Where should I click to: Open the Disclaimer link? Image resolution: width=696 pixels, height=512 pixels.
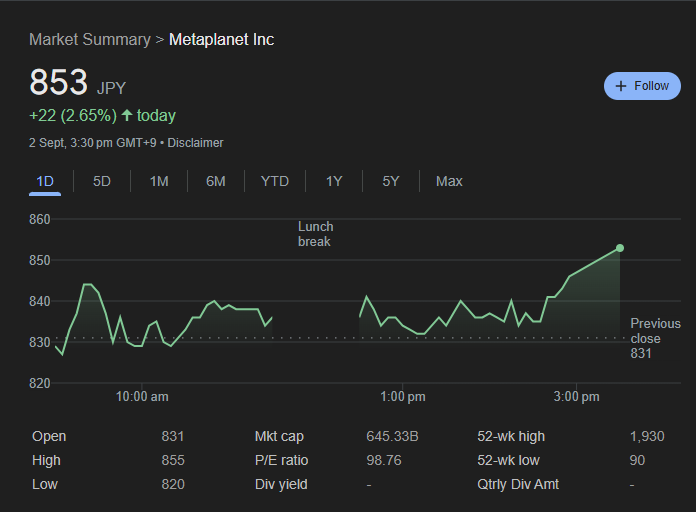(x=195, y=143)
